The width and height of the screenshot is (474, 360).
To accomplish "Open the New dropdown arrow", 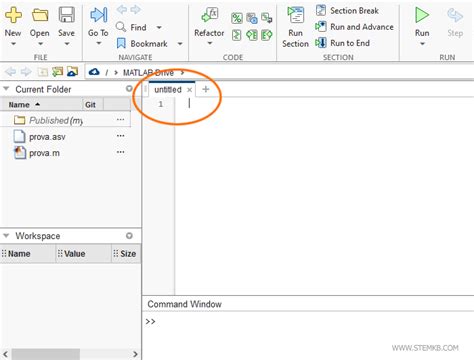I will click(x=13, y=44).
